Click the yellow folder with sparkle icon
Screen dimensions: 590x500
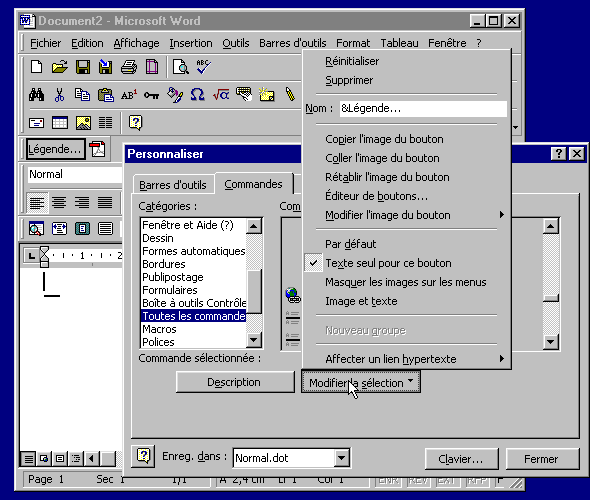click(x=267, y=94)
